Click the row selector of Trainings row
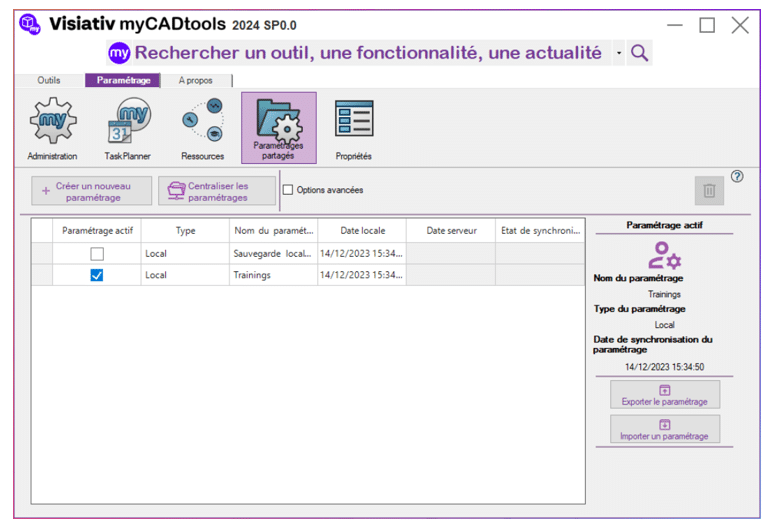Image resolution: width=774 pixels, height=532 pixels. [x=42, y=275]
